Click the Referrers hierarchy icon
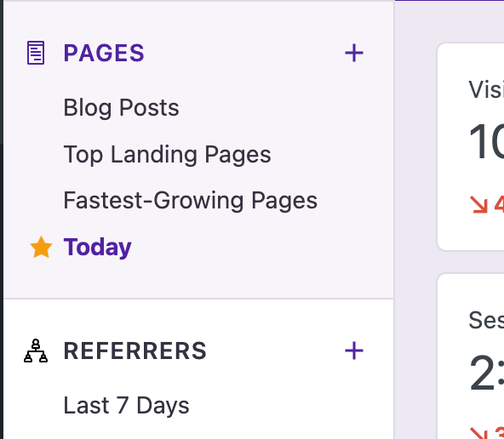The width and height of the screenshot is (504, 439). [x=36, y=351]
